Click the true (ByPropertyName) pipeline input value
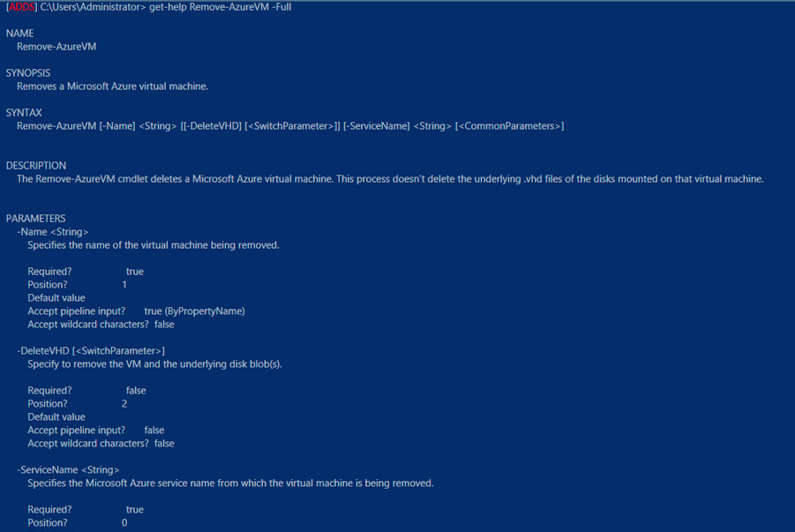Image resolution: width=795 pixels, height=532 pixels. coord(195,311)
